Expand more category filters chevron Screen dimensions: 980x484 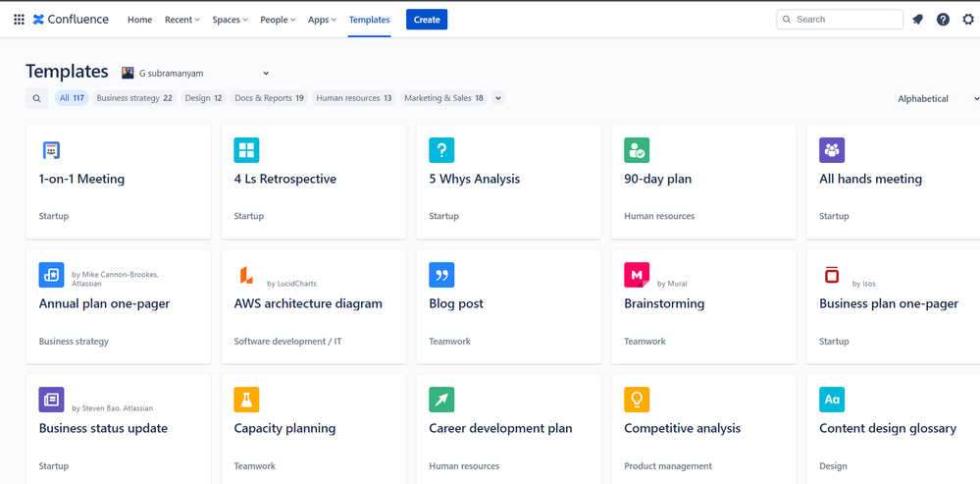tap(498, 98)
